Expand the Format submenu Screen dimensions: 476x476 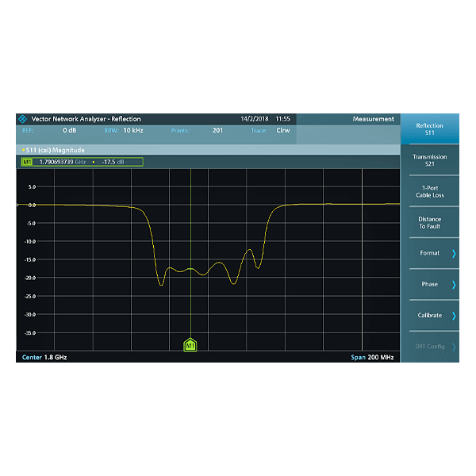tap(429, 253)
